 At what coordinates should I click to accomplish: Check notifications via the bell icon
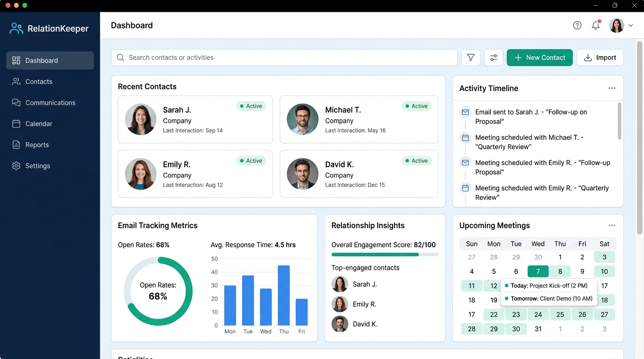click(596, 25)
